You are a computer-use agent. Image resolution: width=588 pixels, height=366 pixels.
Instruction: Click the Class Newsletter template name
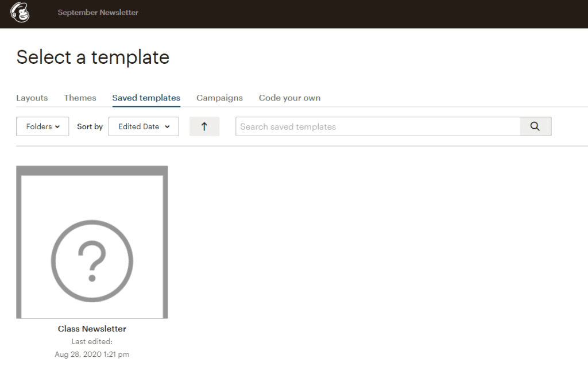pyautogui.click(x=92, y=329)
